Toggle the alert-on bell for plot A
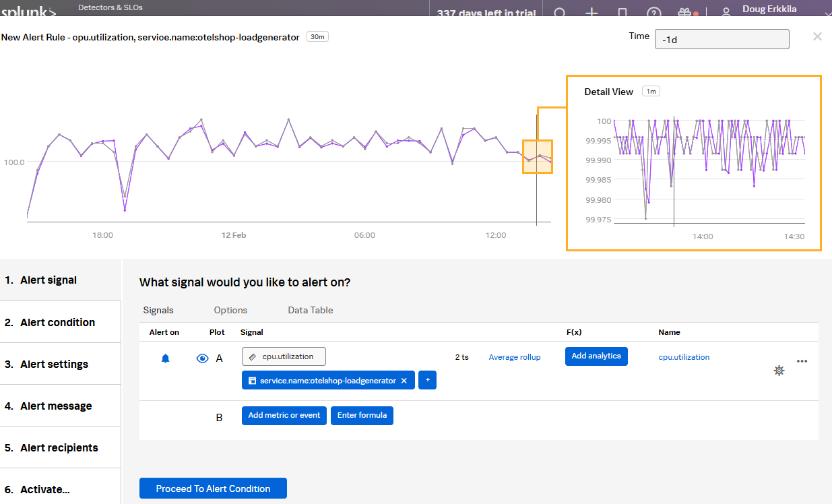Viewport: 832px width, 504px height. click(x=166, y=358)
